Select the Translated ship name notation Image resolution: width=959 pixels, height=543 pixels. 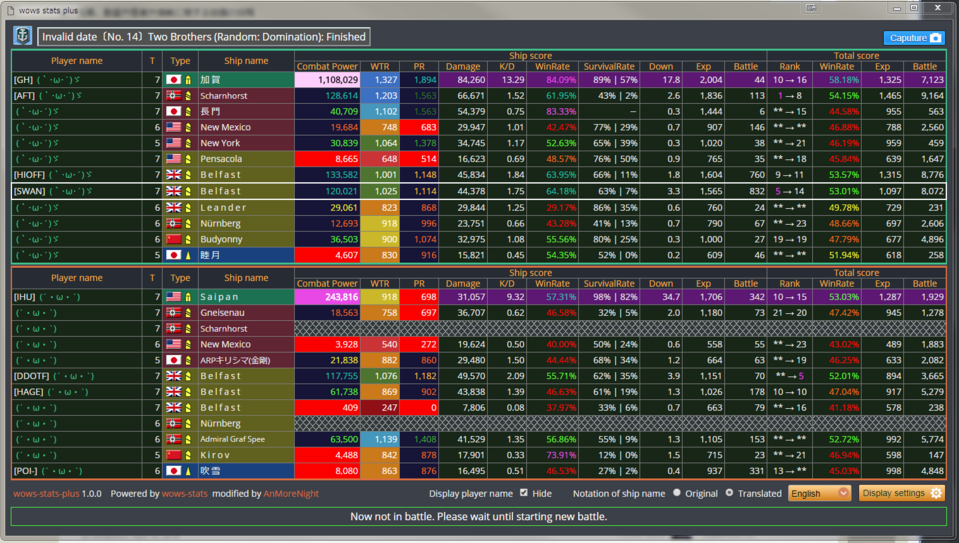point(729,492)
